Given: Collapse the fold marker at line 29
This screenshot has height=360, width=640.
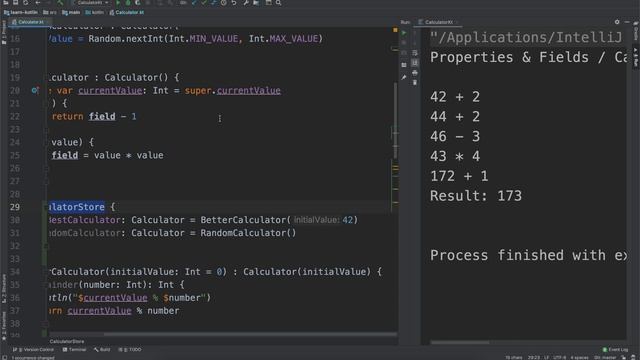Looking at the screenshot, I should (x=46, y=207).
